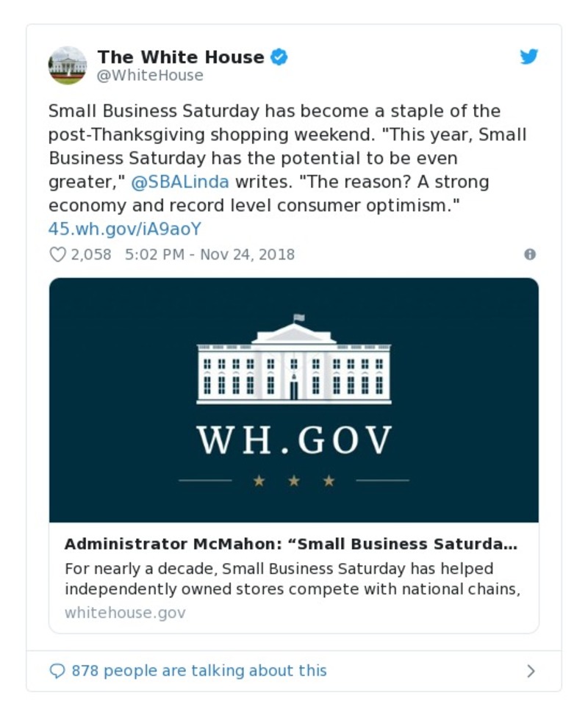
Task: Click the White House profile avatar
Action: (68, 65)
